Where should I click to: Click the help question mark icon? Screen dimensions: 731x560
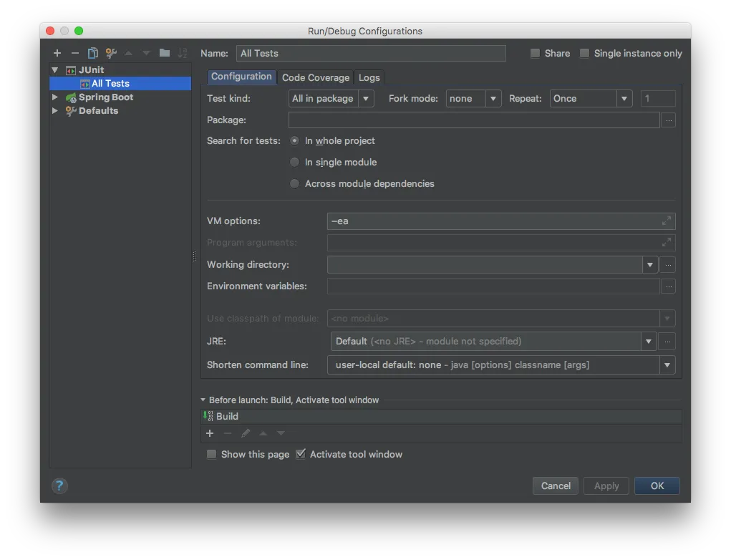click(59, 486)
